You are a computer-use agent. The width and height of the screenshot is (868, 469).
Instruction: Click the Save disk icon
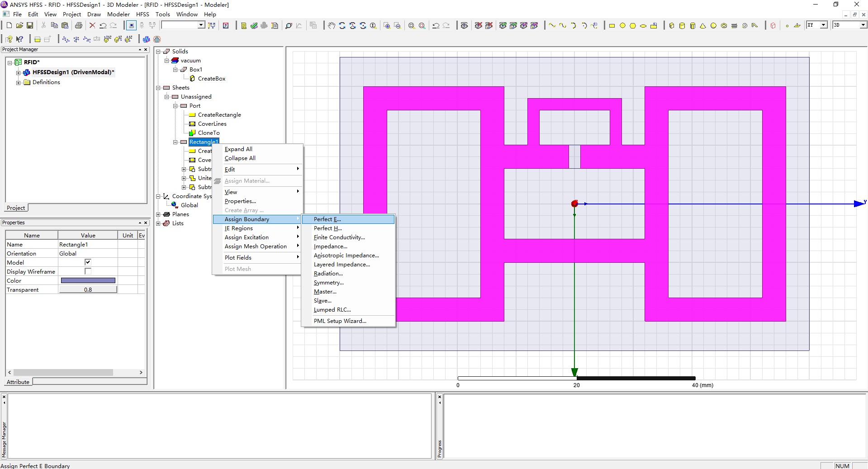pos(30,26)
